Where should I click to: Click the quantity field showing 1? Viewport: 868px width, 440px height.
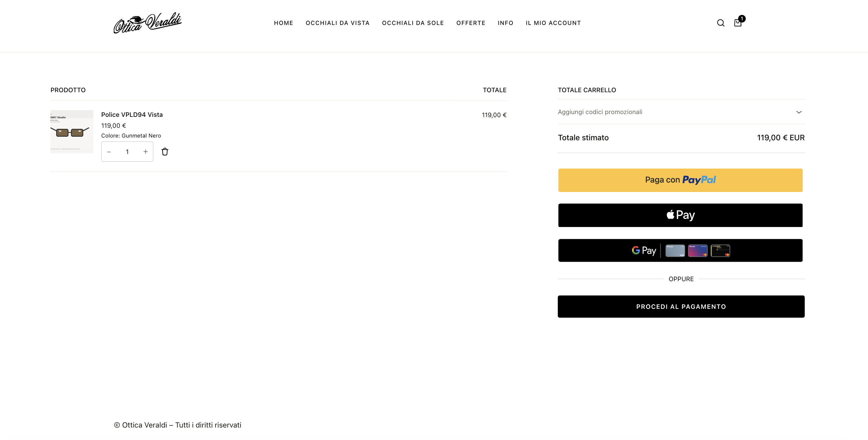coord(127,152)
